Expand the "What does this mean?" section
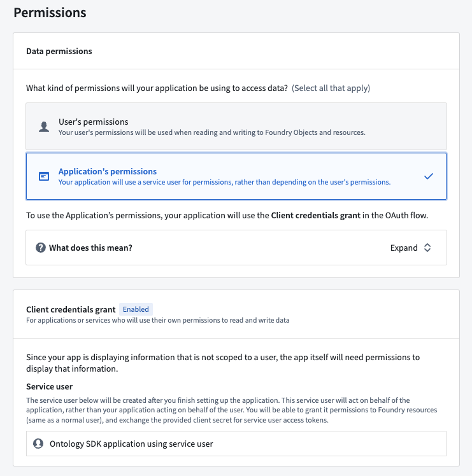Image resolution: width=472 pixels, height=476 pixels. click(236, 248)
